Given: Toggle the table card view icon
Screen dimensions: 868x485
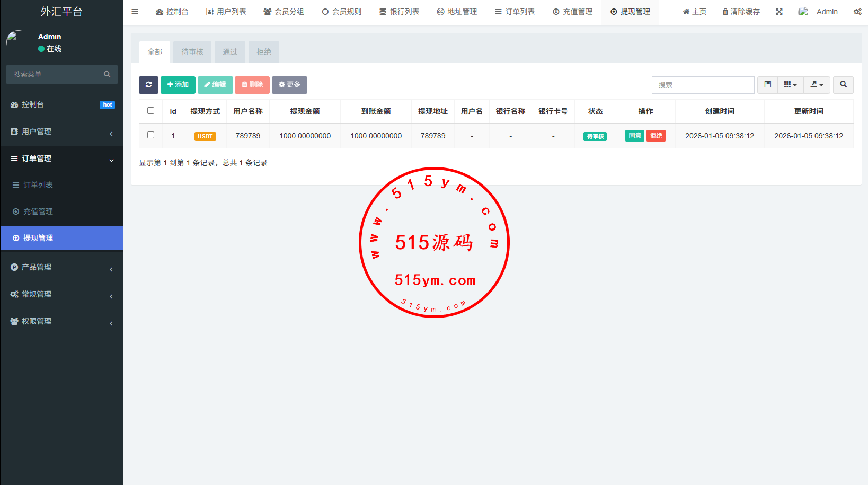Looking at the screenshot, I should 767,85.
